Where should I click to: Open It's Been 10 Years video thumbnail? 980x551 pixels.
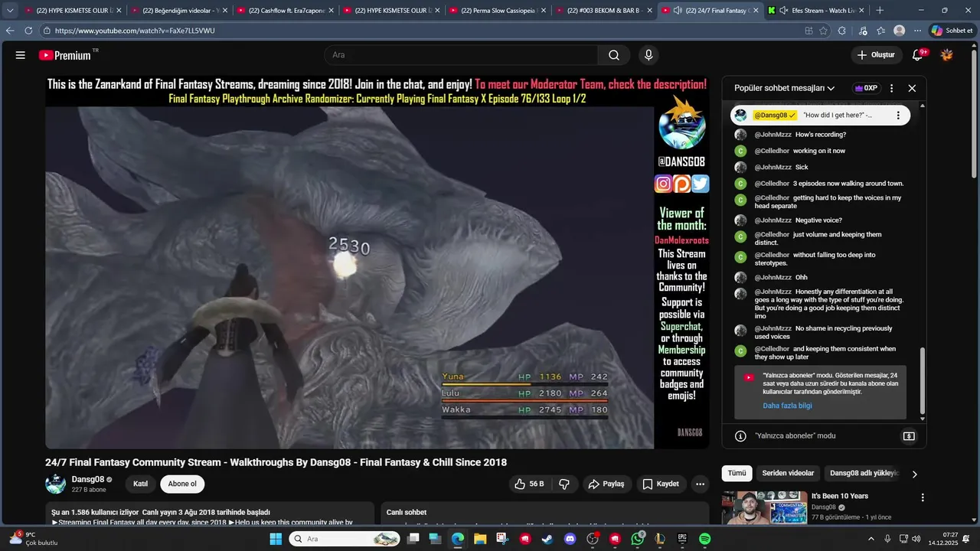click(764, 507)
